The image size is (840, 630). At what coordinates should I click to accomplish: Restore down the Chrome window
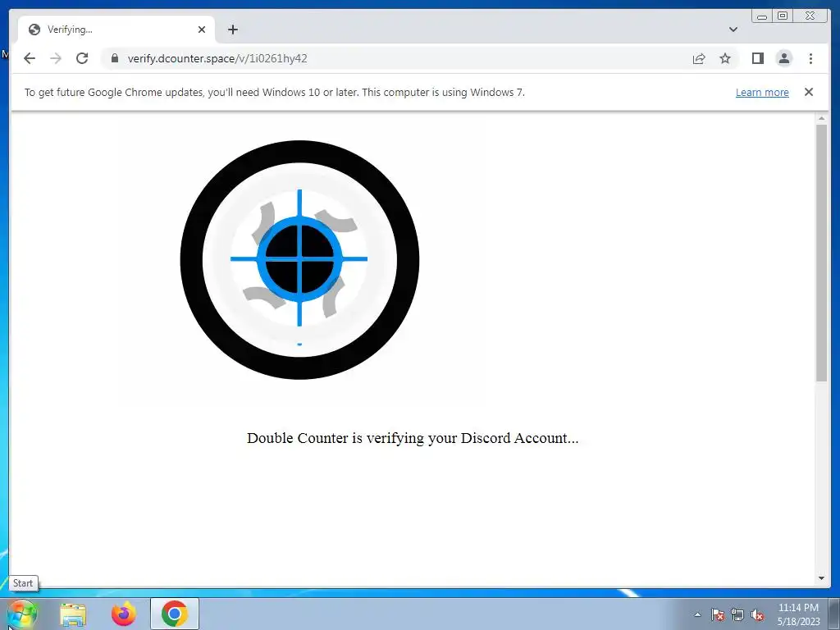coord(783,16)
